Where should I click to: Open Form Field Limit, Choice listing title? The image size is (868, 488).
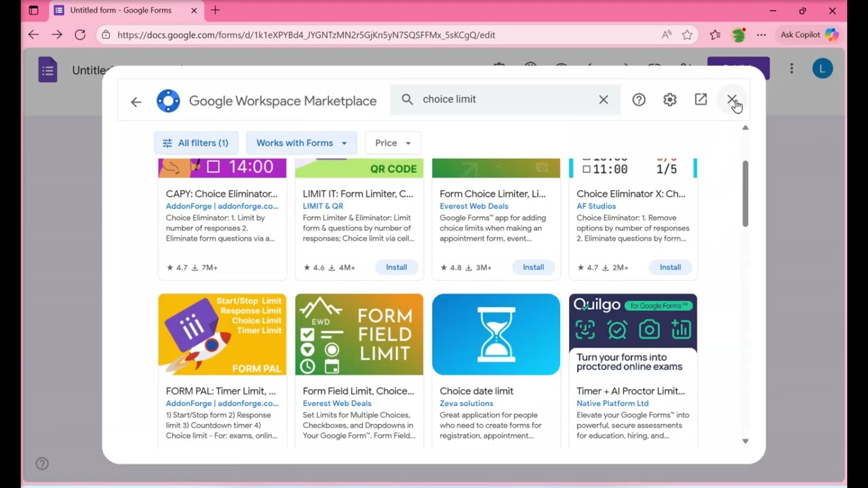(x=358, y=391)
